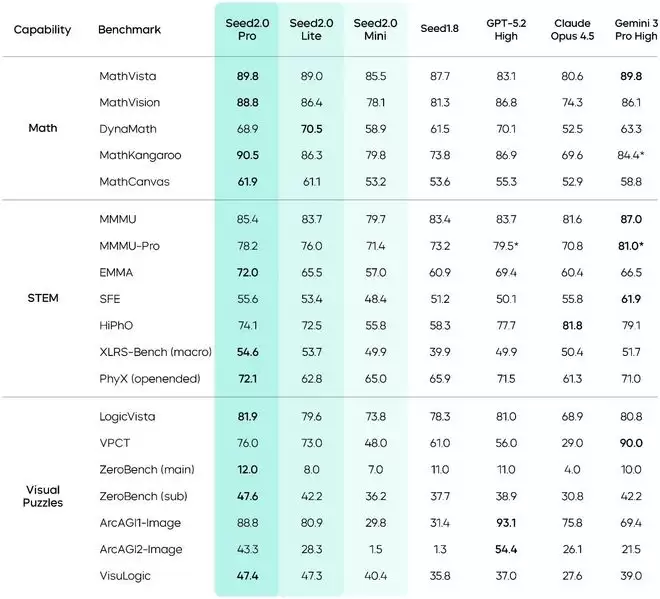Click the Seed2.0 Mini column header
The height and width of the screenshot is (599, 660).
click(377, 29)
